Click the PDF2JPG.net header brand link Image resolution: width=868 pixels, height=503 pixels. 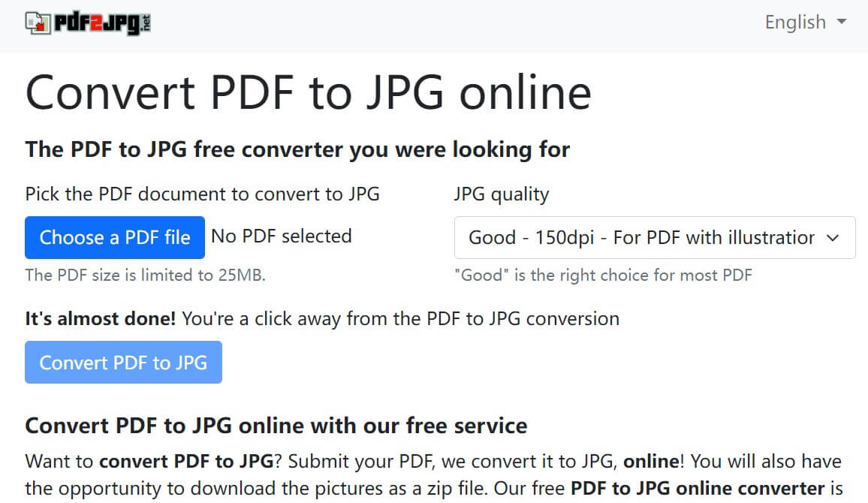[x=86, y=22]
